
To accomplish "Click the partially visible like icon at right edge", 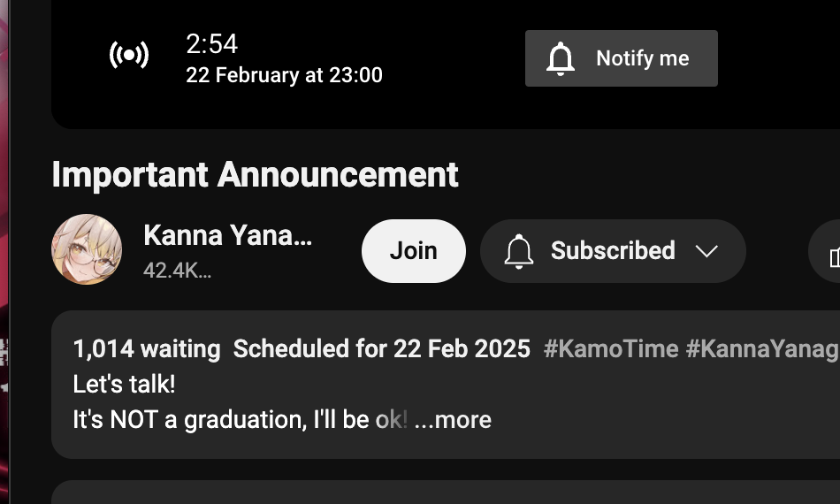I will click(833, 256).
